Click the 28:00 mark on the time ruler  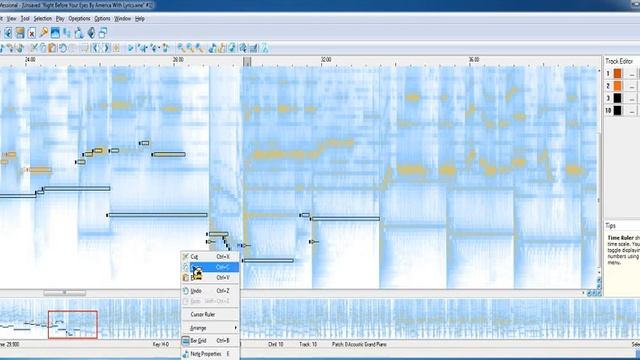click(178, 60)
